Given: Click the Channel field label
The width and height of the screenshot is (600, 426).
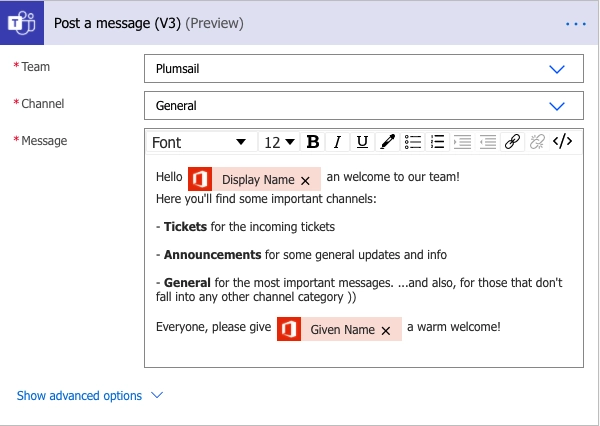Looking at the screenshot, I should click(x=42, y=104).
